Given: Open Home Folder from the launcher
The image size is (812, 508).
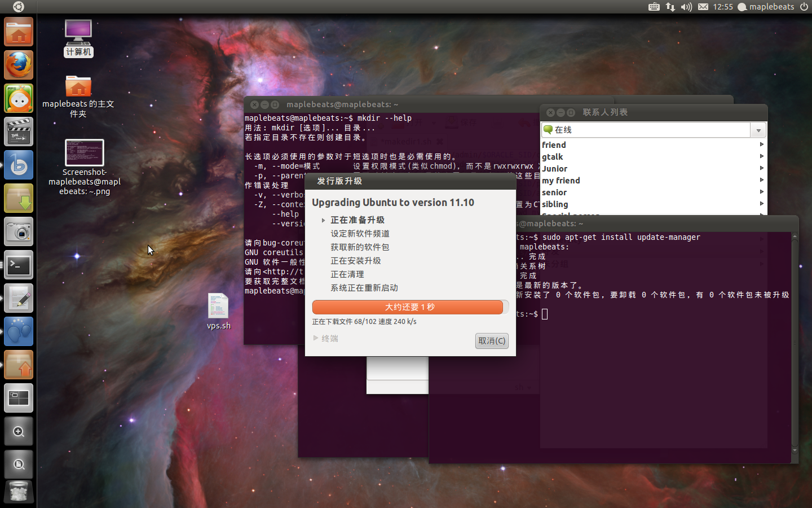Looking at the screenshot, I should pos(19,32).
